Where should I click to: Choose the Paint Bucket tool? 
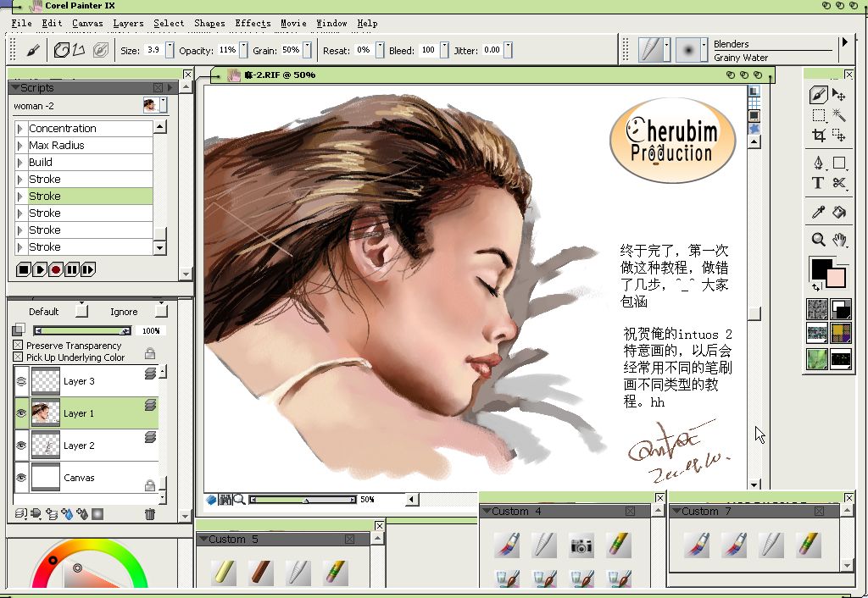click(x=839, y=211)
